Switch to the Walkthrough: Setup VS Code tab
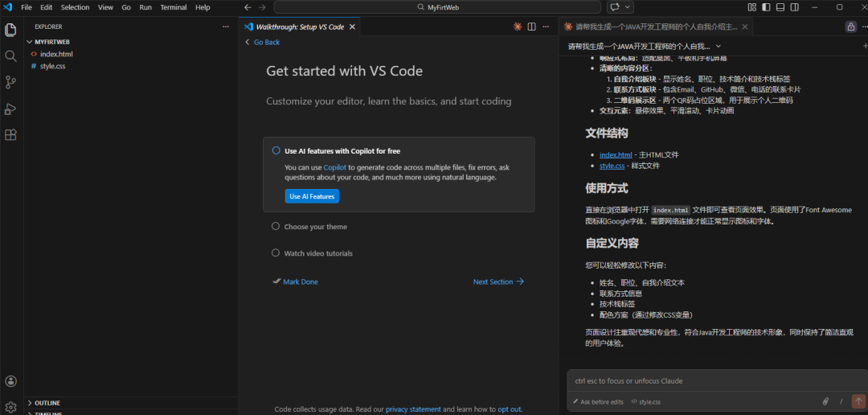Screen dimensions: 868x415 click(300, 27)
